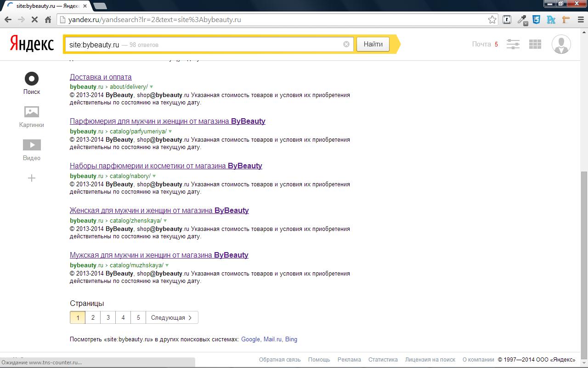Expand the dropdown arrow next to catalog/muzhskaya/

click(167, 265)
